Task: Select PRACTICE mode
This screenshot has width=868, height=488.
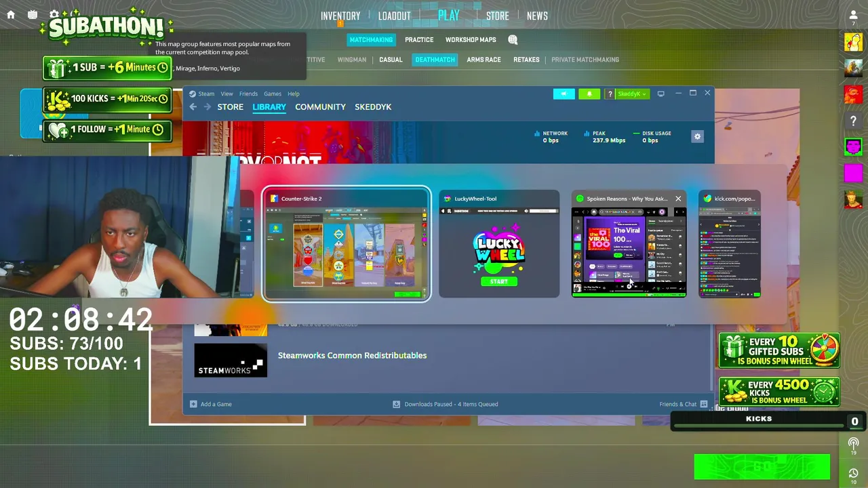Action: point(419,40)
